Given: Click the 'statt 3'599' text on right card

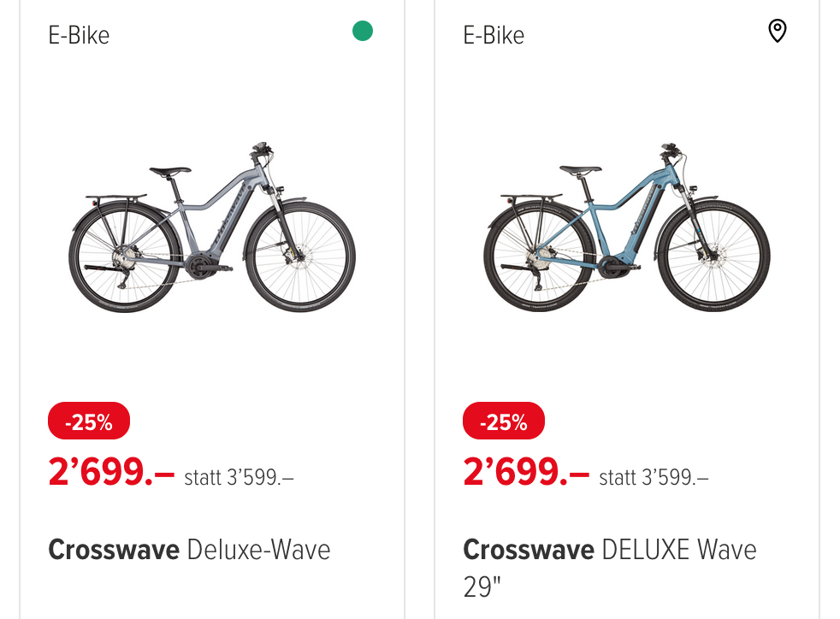Looking at the screenshot, I should coord(654,477).
